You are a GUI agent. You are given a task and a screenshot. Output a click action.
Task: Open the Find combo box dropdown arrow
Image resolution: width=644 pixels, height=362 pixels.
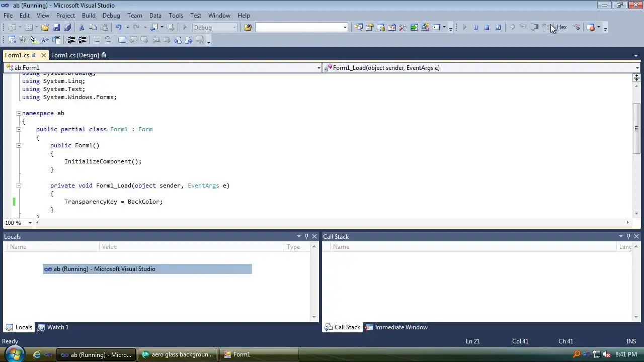tap(345, 27)
